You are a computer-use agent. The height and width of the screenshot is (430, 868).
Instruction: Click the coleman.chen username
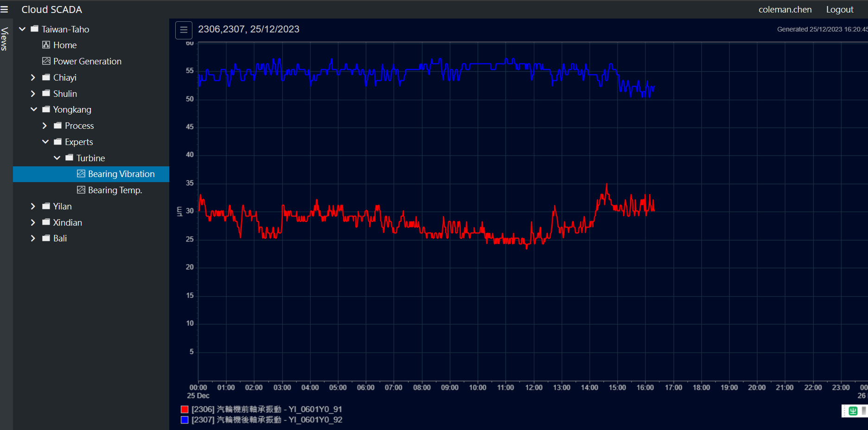(x=785, y=10)
